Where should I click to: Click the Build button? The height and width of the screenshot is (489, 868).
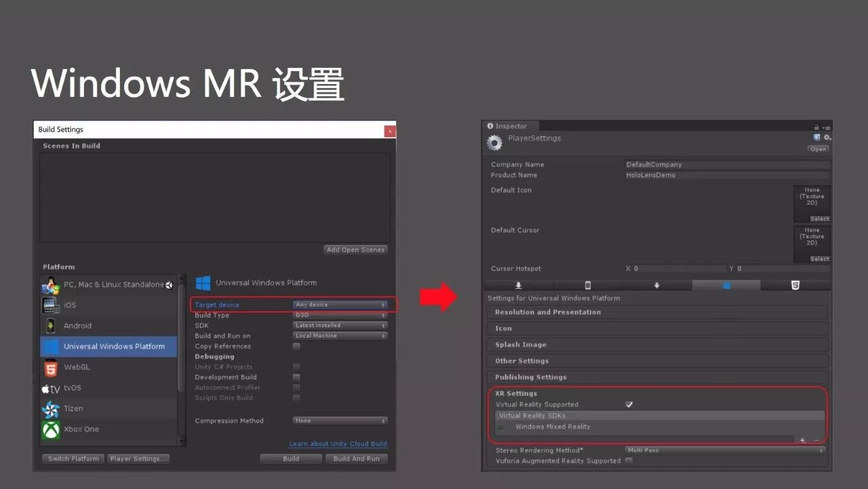291,459
